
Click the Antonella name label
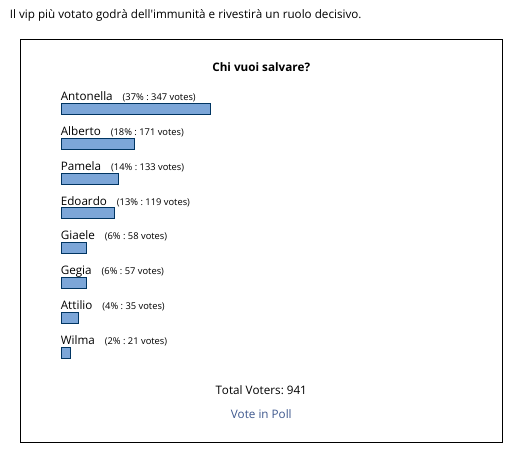tap(86, 96)
